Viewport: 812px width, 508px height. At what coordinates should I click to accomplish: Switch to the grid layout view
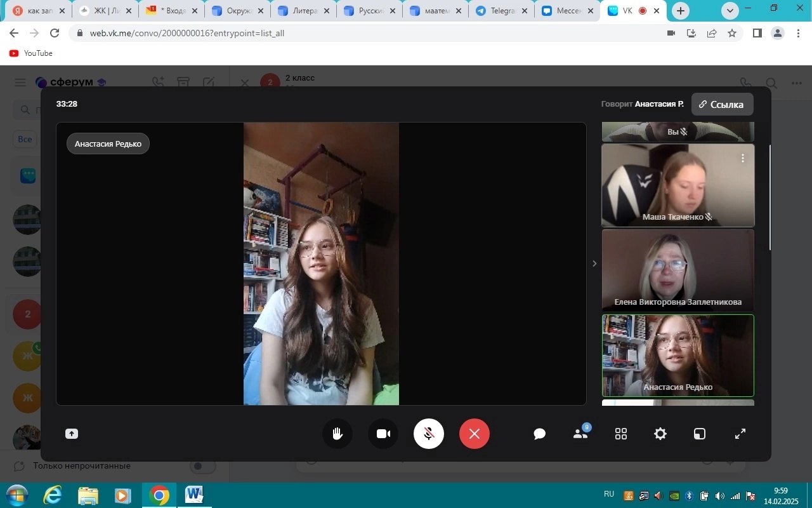click(621, 434)
